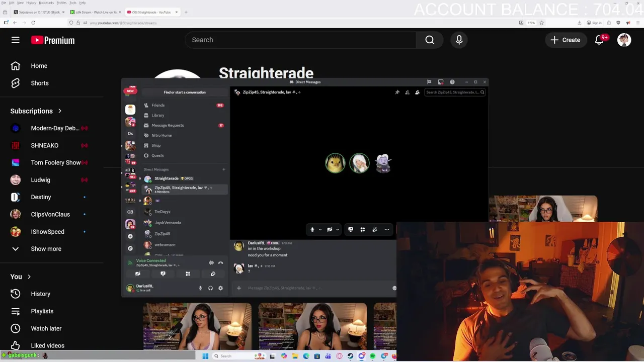This screenshot has height=362, width=644.
Task: Expand the You section arrow
Action: [29, 277]
